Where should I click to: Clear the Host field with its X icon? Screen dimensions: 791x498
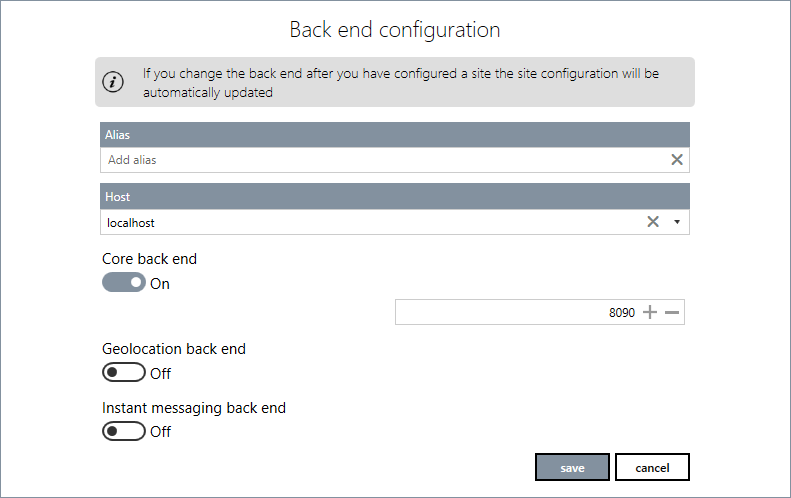(653, 222)
